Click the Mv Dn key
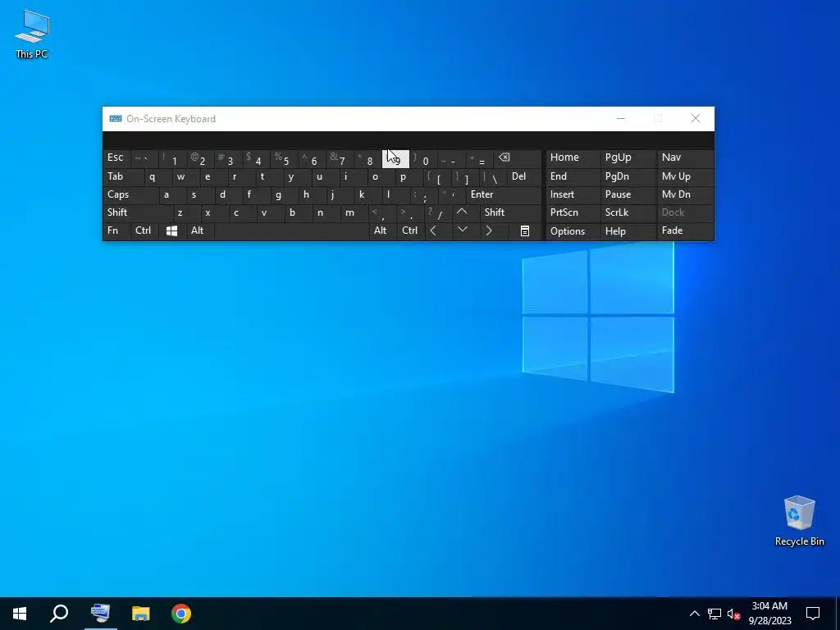The width and height of the screenshot is (840, 630). [685, 194]
